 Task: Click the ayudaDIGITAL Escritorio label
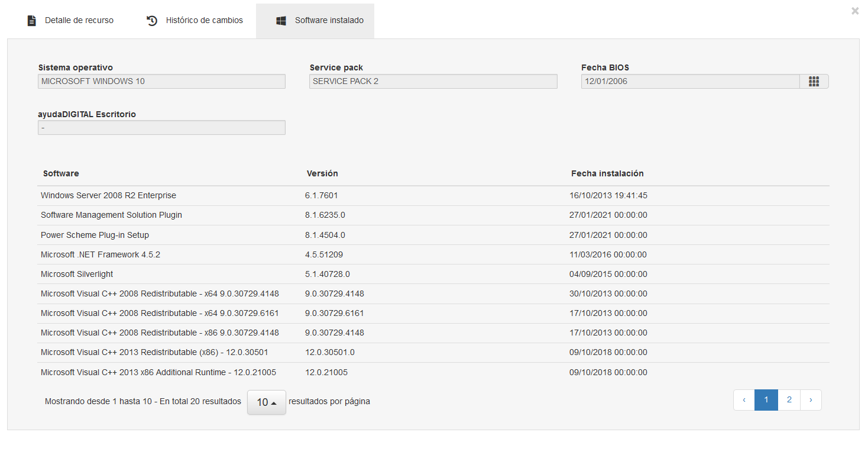point(87,114)
